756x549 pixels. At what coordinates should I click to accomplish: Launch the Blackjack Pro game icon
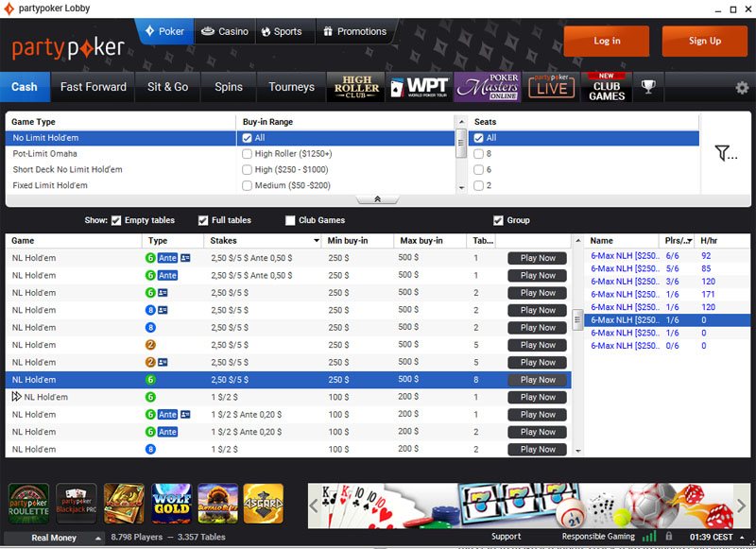[x=77, y=504]
